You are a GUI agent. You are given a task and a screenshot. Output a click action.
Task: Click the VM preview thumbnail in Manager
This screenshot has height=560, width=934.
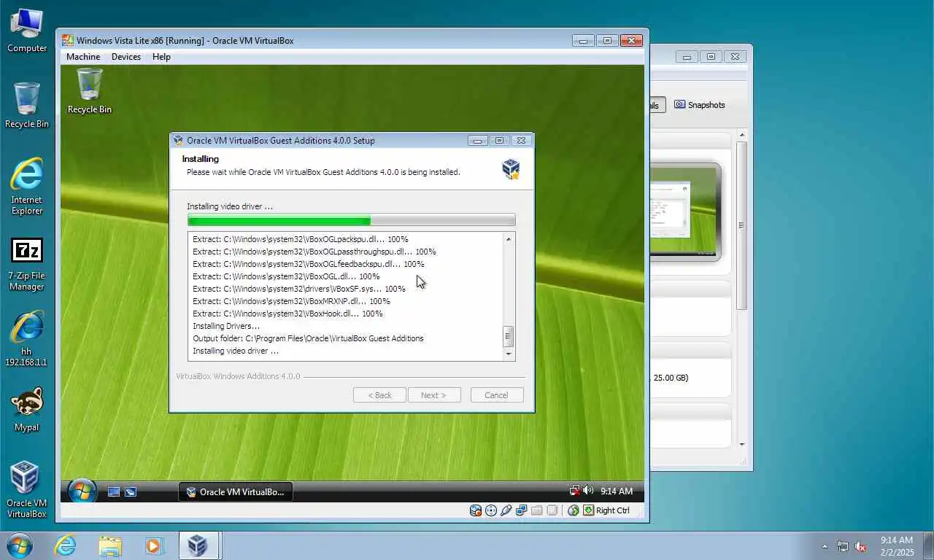click(685, 211)
